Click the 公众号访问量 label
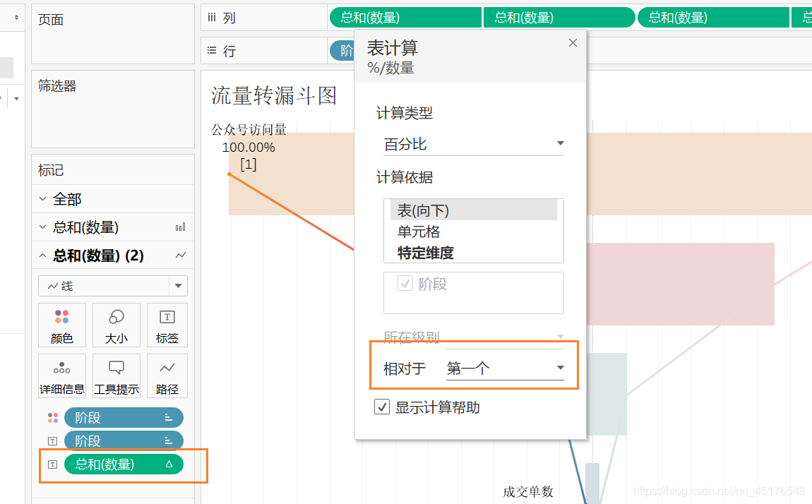812x504 pixels. point(249,129)
